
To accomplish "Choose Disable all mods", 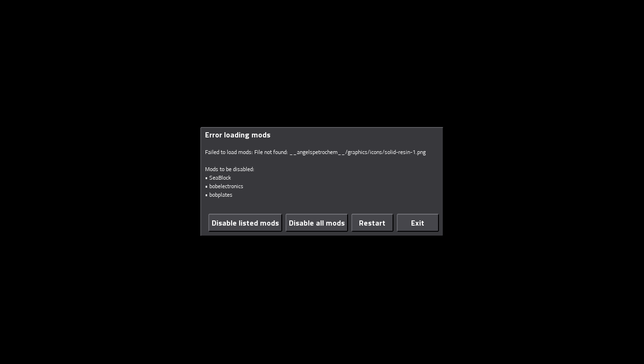I will click(317, 223).
